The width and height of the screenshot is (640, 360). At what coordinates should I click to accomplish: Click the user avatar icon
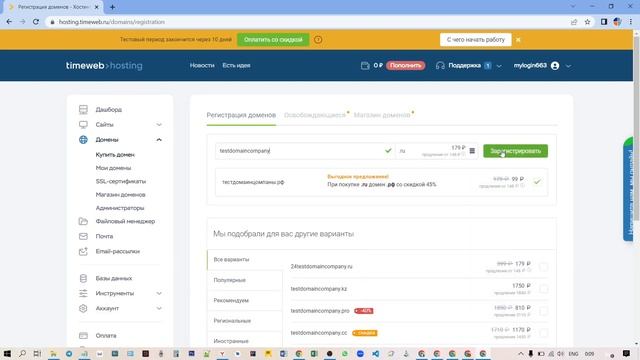[555, 66]
